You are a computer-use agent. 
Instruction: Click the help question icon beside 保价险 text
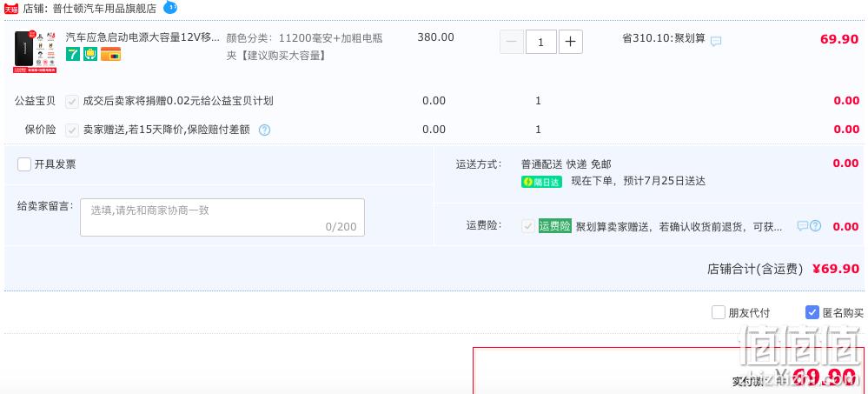[x=265, y=130]
